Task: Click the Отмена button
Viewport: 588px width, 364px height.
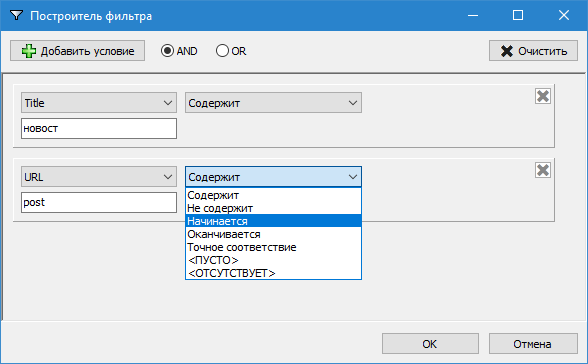Action: tap(533, 344)
